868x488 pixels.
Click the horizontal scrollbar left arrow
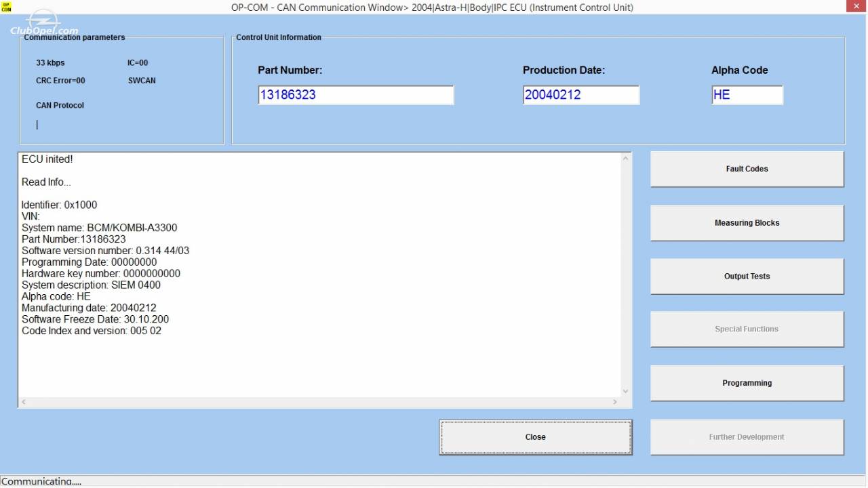coord(24,402)
